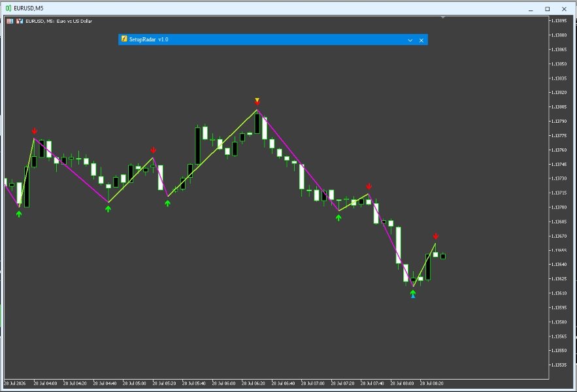Select the red down arrow above the 07:40 swing high
Viewport: 577px width, 392px height.
[x=369, y=186]
